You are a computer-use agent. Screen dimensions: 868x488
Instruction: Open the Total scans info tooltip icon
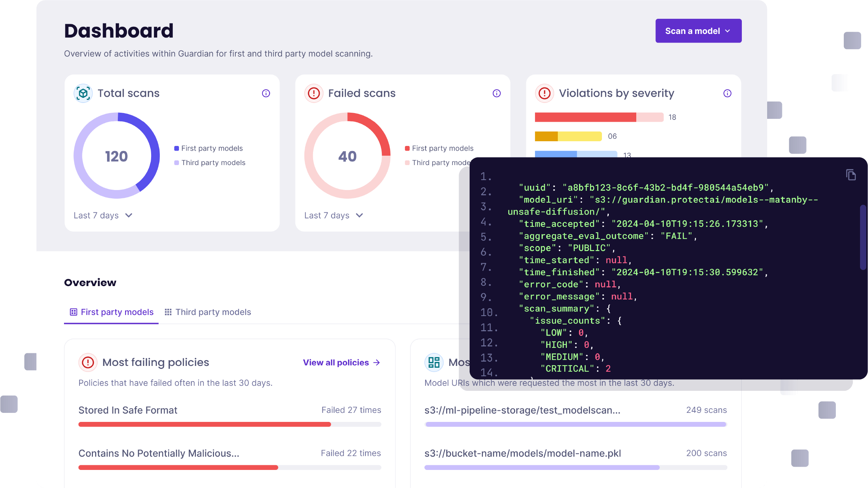click(266, 93)
